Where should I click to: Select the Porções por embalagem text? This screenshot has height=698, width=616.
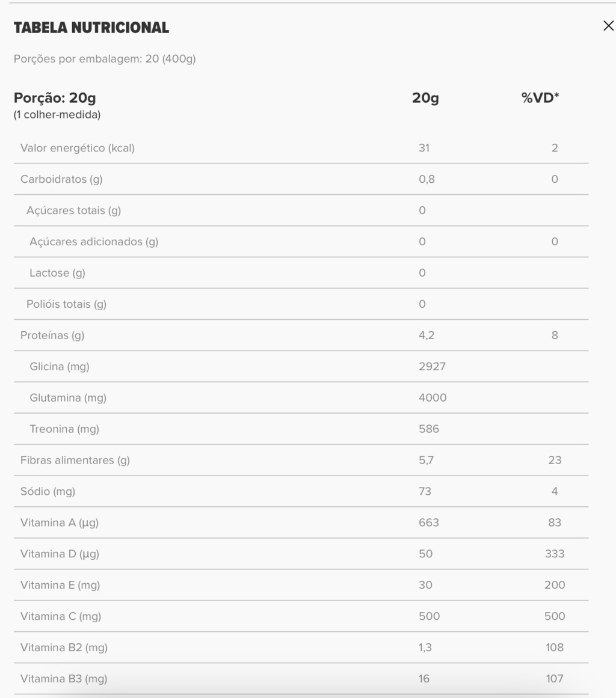(x=105, y=59)
